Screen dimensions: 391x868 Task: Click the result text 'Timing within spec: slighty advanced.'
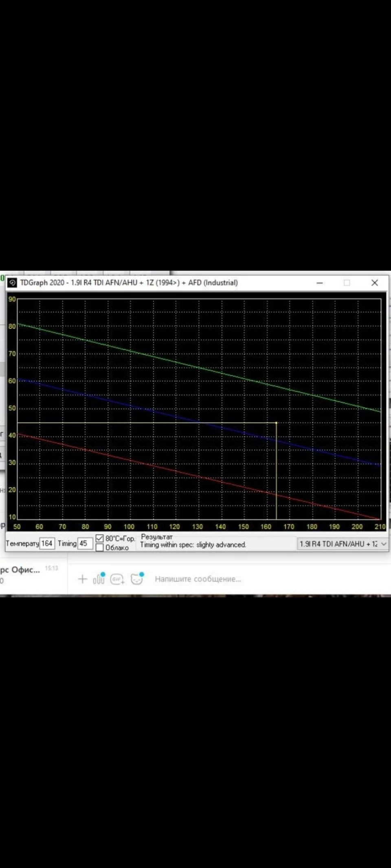point(193,544)
